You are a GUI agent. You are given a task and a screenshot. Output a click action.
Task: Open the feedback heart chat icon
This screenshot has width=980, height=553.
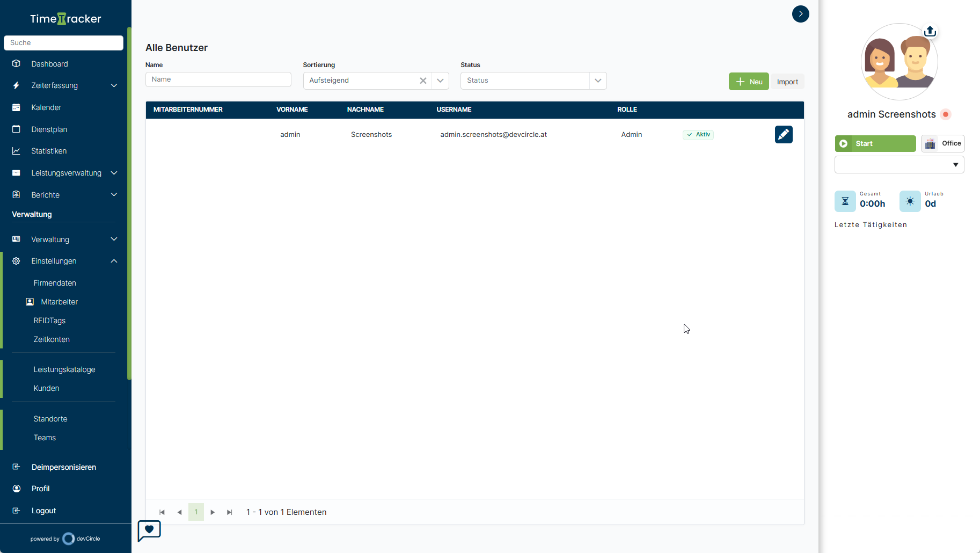[x=149, y=530]
